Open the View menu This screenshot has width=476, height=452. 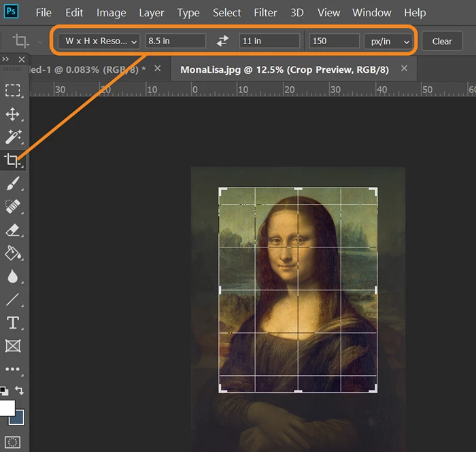pyautogui.click(x=328, y=13)
